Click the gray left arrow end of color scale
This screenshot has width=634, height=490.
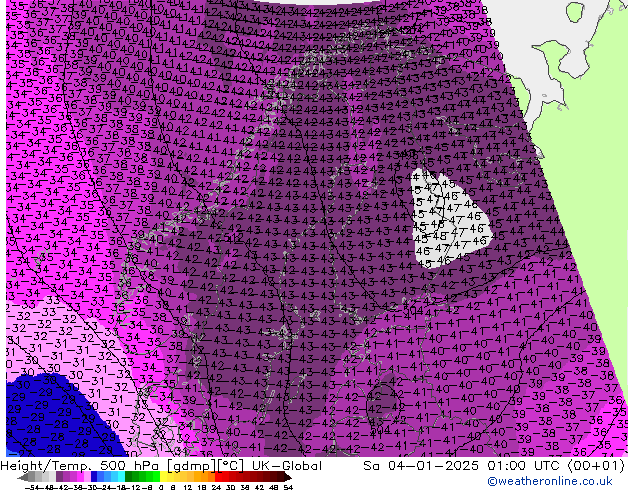23,477
